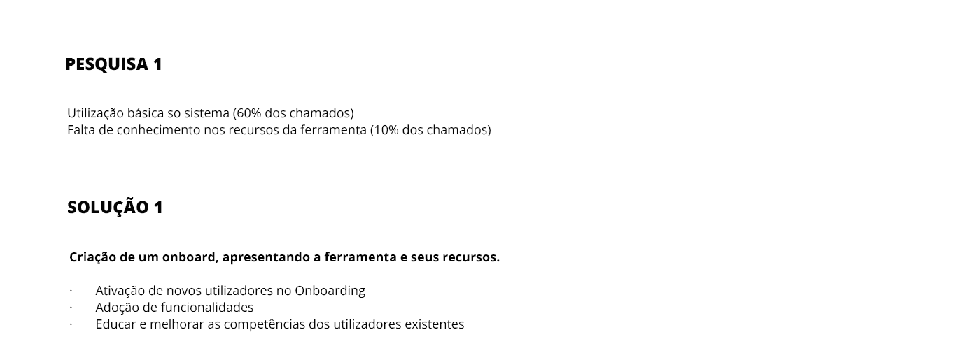The width and height of the screenshot is (980, 346).
Task: Click the word Onboarding in the first bullet
Action: click(330, 291)
